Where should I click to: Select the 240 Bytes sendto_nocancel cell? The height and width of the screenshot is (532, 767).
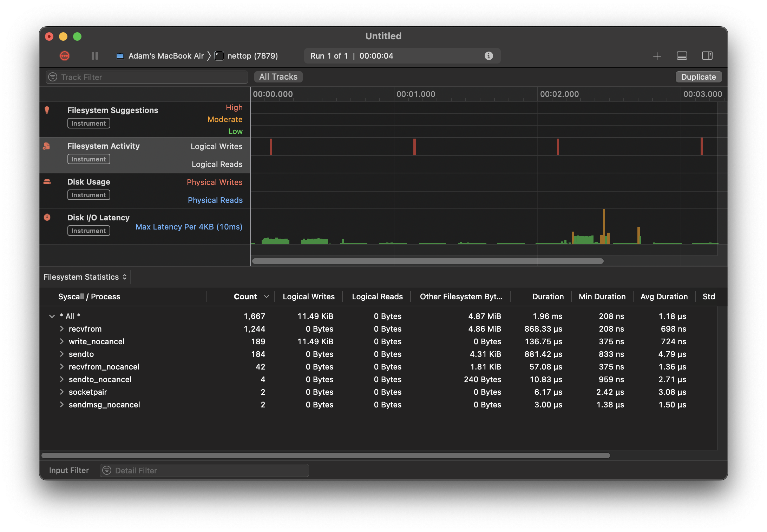482,379
